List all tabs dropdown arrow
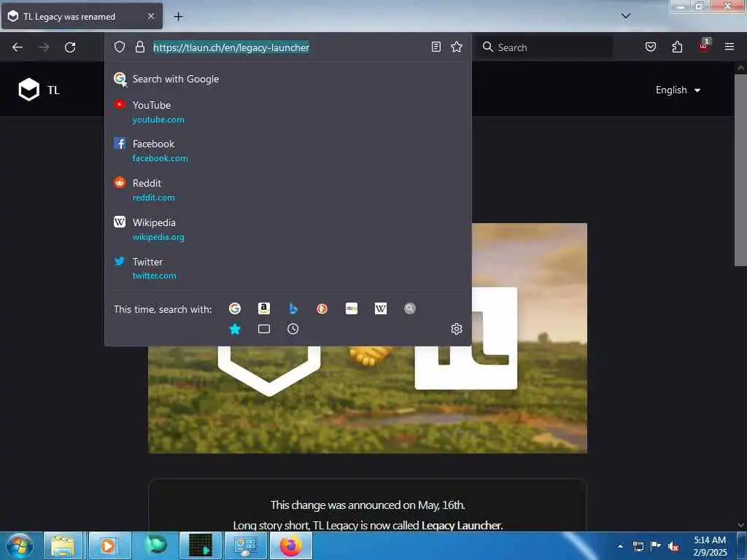 (x=625, y=16)
